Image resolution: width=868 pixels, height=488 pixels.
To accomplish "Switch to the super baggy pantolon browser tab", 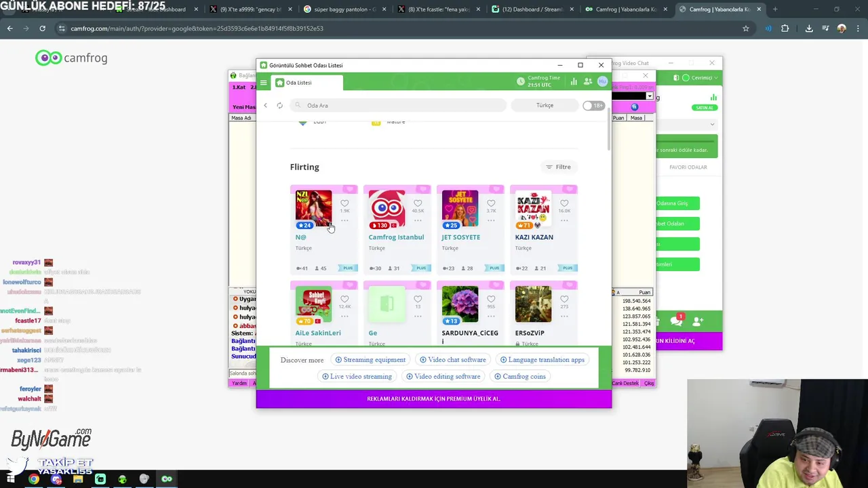I will coord(344,9).
